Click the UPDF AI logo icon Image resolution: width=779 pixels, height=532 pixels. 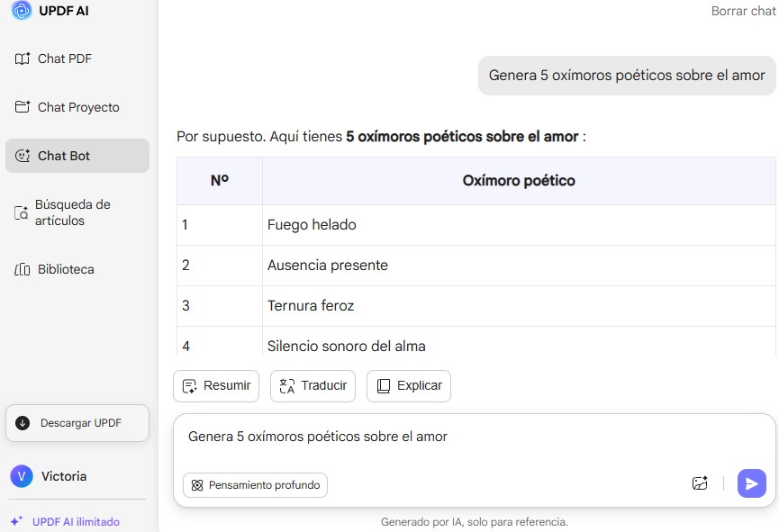22,11
